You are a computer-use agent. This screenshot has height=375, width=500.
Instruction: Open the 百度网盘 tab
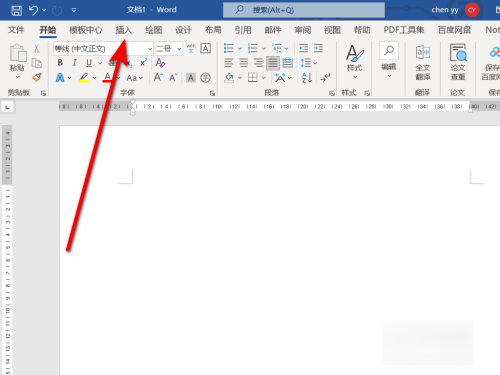pos(454,30)
